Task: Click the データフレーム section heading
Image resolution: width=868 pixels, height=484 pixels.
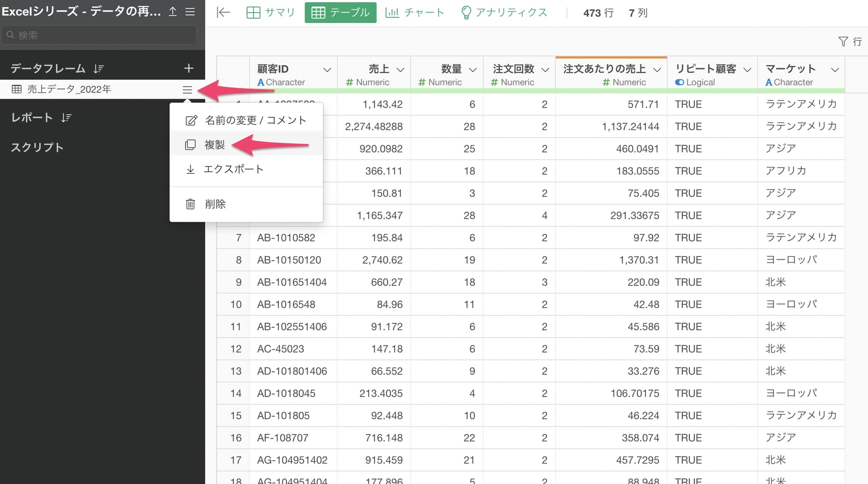Action: click(x=48, y=68)
